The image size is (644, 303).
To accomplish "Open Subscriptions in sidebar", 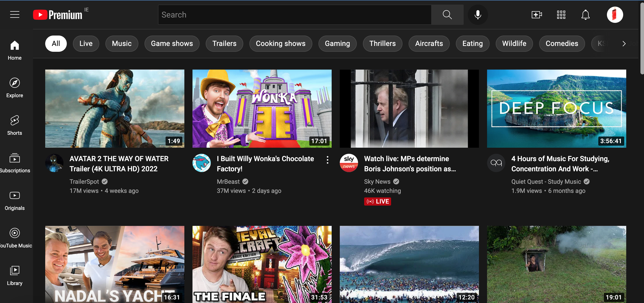I will [15, 163].
